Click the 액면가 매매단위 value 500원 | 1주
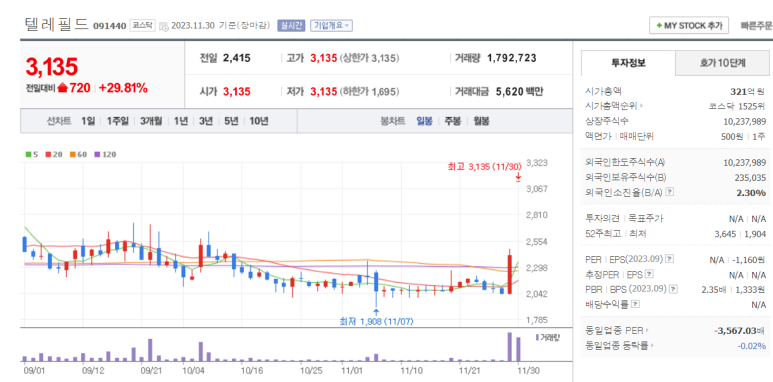The width and height of the screenshot is (773, 382). tap(743, 137)
